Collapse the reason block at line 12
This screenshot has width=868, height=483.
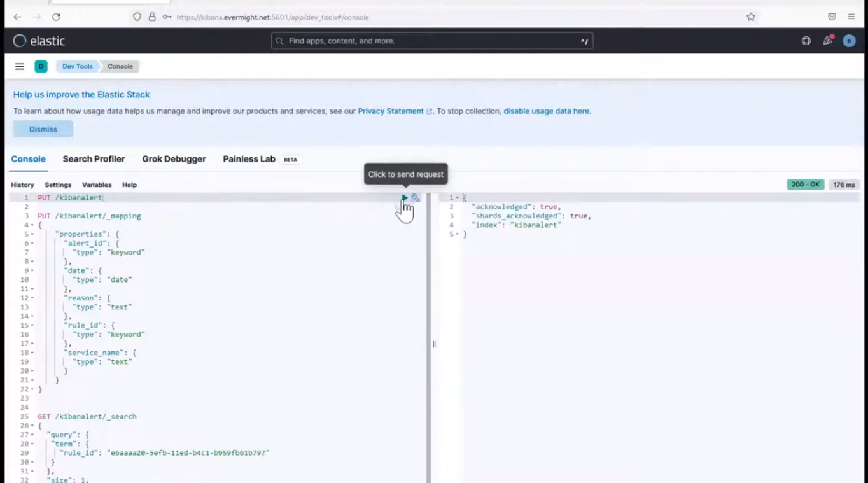tap(32, 298)
